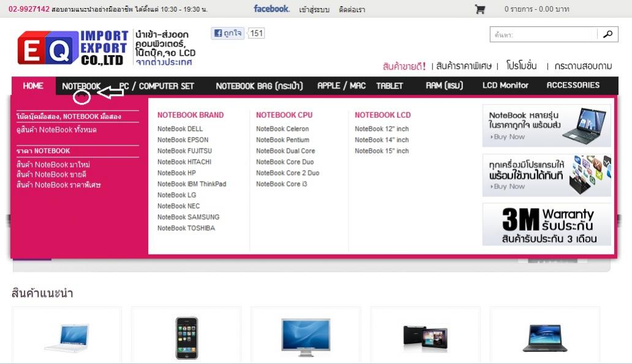Open the tablet product thumbnail
This screenshot has height=364, width=632.
point(425,338)
